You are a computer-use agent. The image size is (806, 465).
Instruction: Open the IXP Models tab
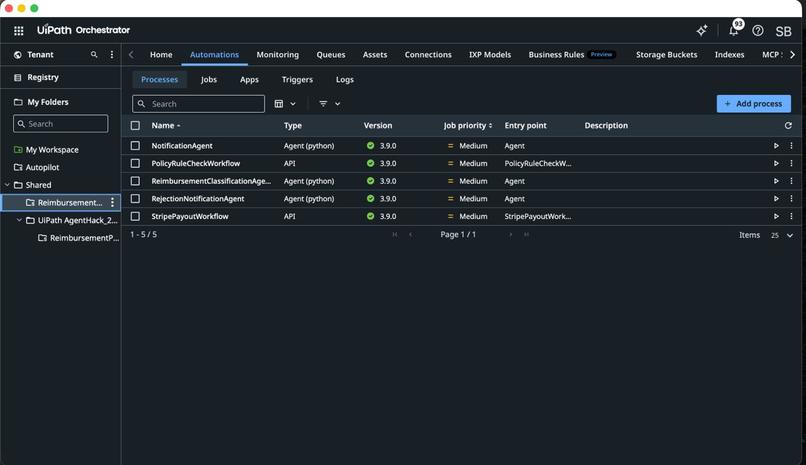[x=490, y=54]
